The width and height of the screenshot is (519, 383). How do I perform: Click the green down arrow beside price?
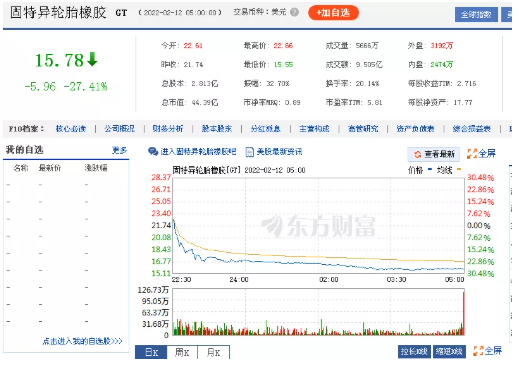[x=92, y=59]
